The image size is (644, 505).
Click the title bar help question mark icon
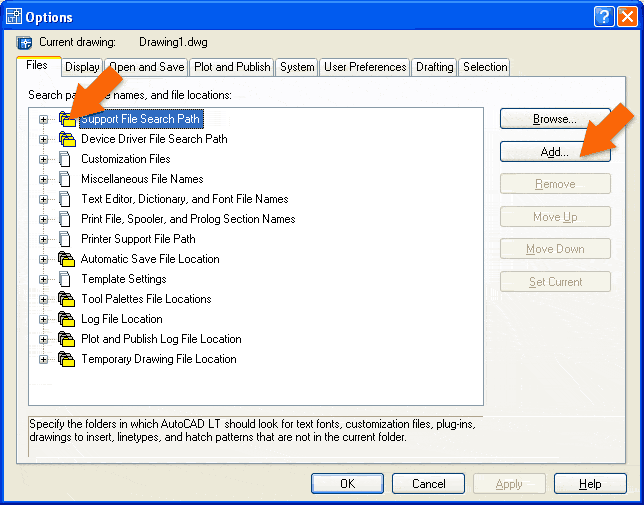point(602,17)
